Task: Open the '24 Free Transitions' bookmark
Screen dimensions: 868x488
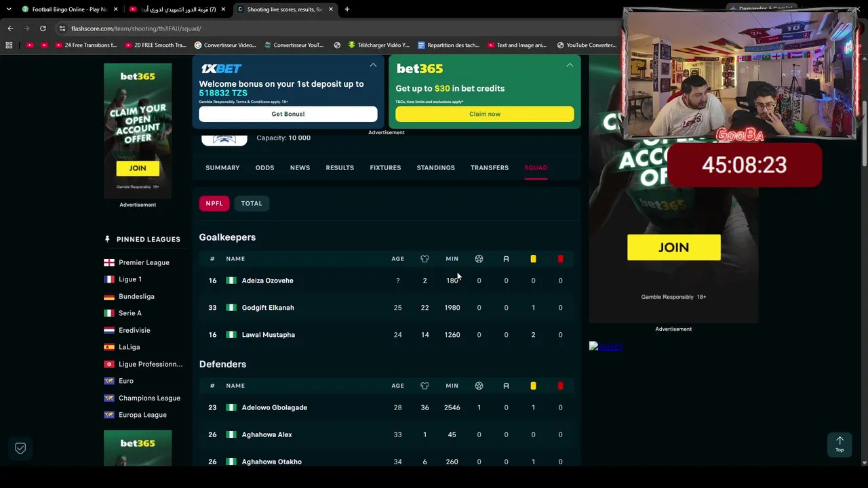Action: (85, 45)
